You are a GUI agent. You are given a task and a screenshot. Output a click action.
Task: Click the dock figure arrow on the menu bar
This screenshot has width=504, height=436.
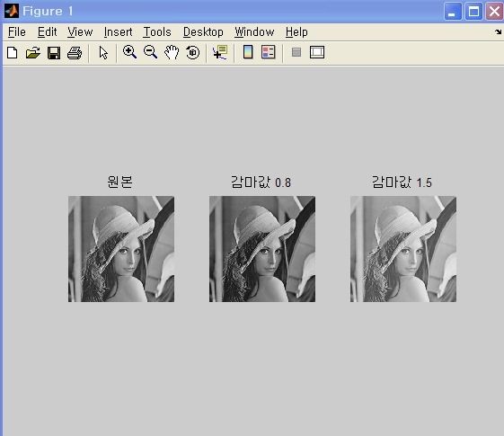coord(499,31)
